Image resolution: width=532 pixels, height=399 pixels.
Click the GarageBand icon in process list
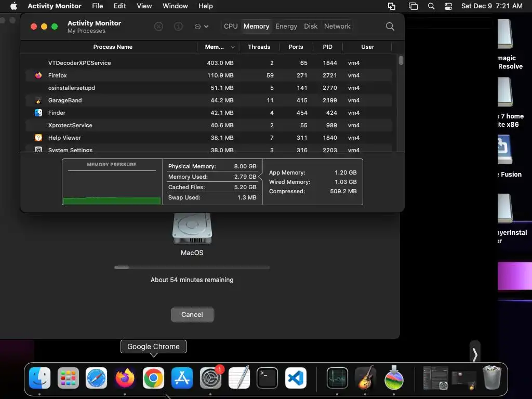pyautogui.click(x=38, y=100)
